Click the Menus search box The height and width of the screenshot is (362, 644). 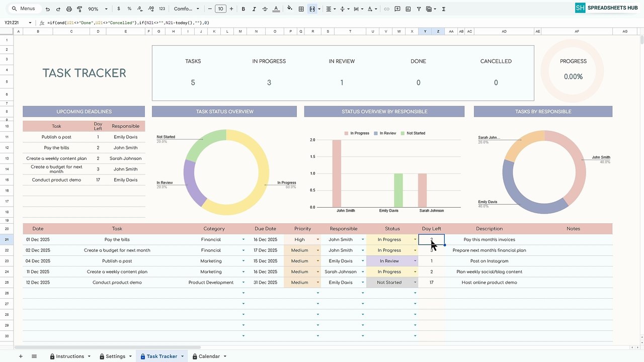click(24, 9)
